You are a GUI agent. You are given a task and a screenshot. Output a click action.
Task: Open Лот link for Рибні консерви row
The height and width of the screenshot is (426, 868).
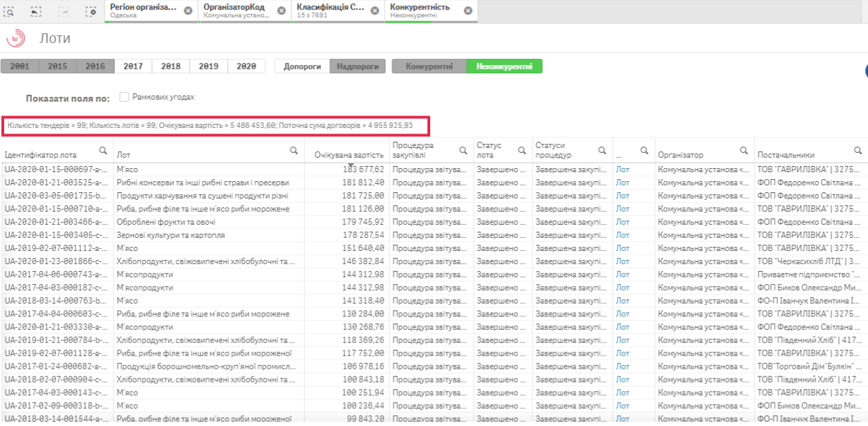pos(622,183)
